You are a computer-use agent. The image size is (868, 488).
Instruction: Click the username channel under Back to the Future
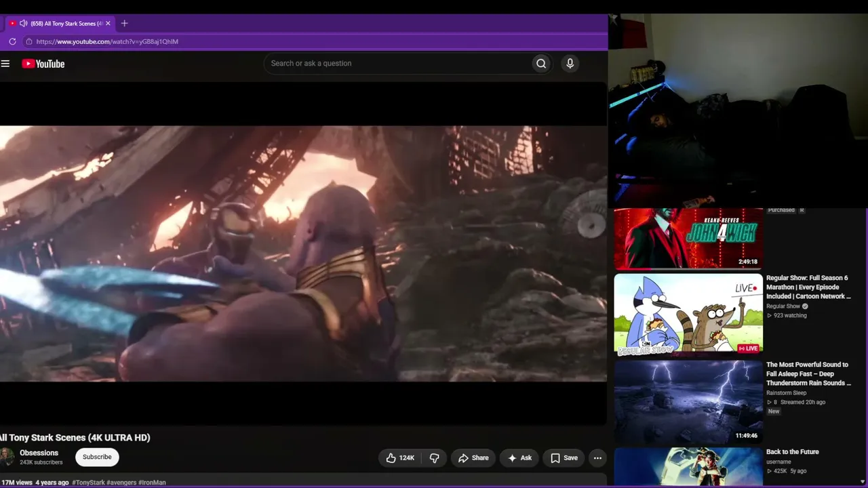(x=778, y=462)
